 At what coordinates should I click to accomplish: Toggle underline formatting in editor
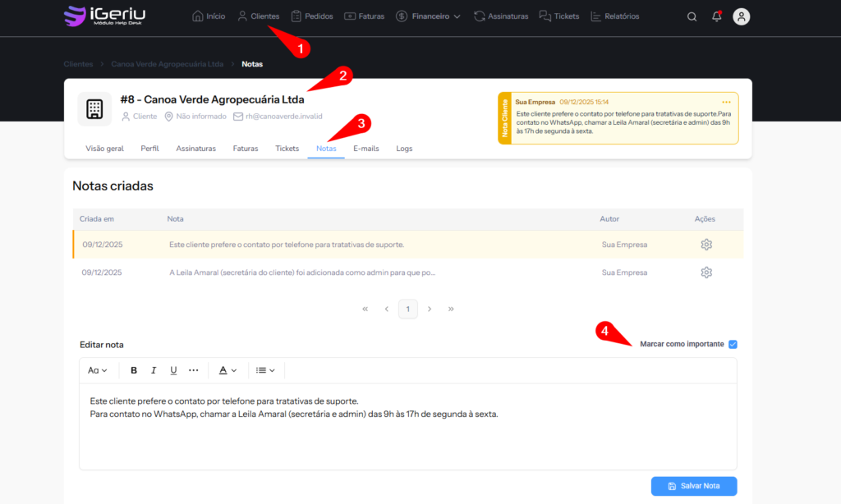pyautogui.click(x=173, y=370)
